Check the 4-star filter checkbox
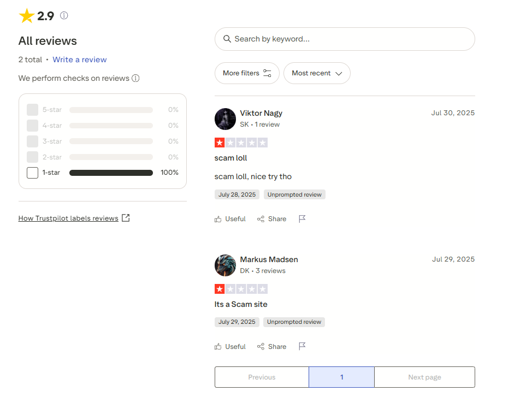 click(x=33, y=126)
